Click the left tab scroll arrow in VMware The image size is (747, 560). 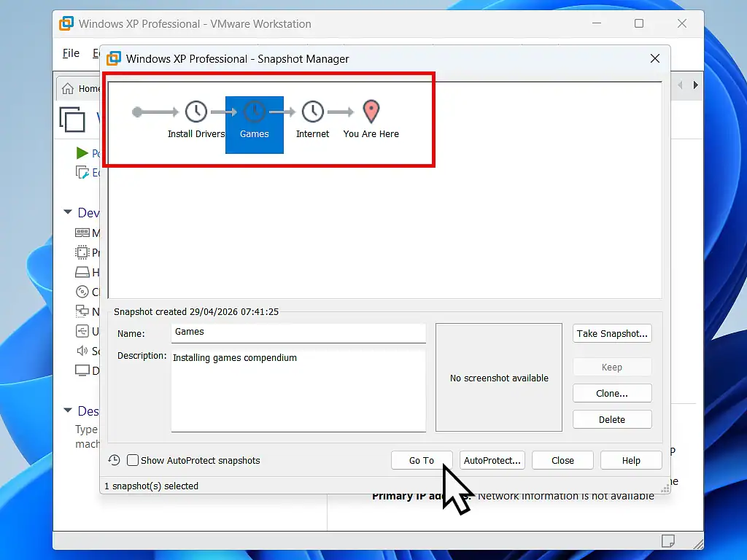680,85
